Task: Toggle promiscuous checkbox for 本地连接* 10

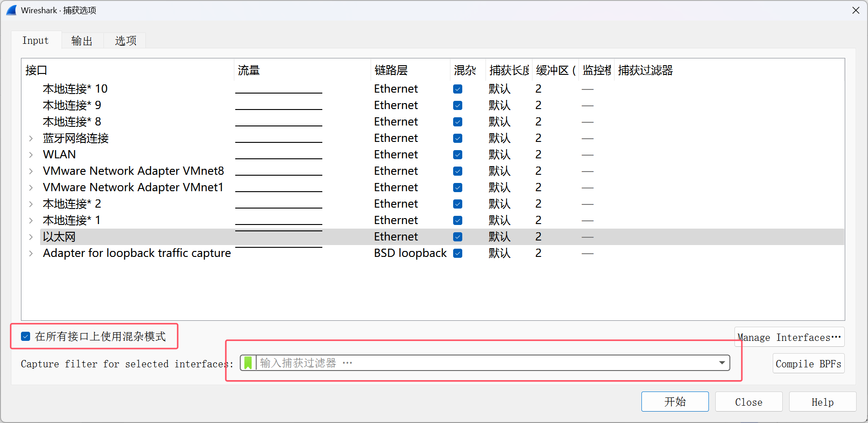Action: pyautogui.click(x=458, y=89)
